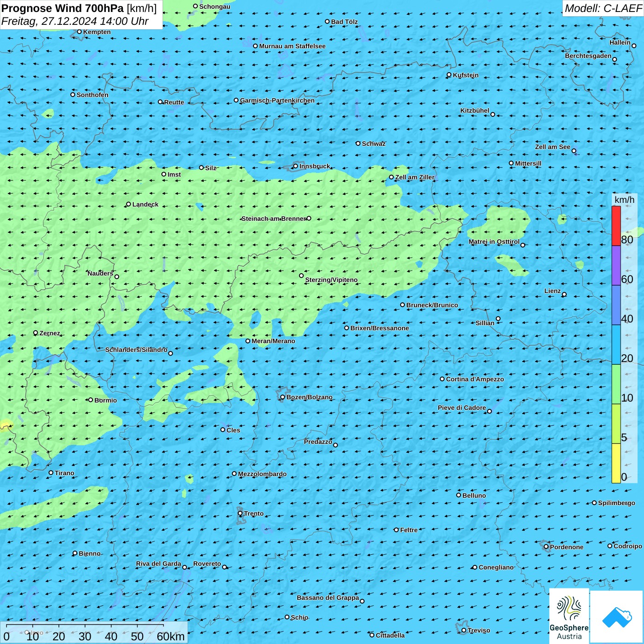644x644 pixels.
Task: Click the Lienz location marker
Action: [x=564, y=294]
